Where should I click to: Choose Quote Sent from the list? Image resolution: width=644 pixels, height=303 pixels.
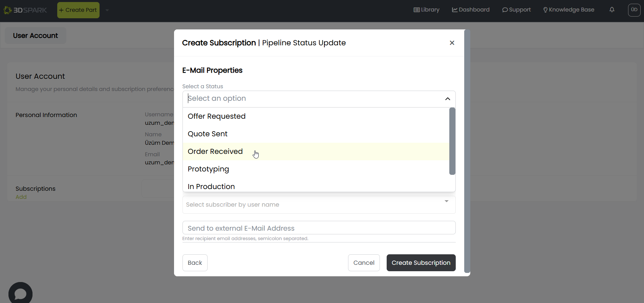click(x=208, y=134)
